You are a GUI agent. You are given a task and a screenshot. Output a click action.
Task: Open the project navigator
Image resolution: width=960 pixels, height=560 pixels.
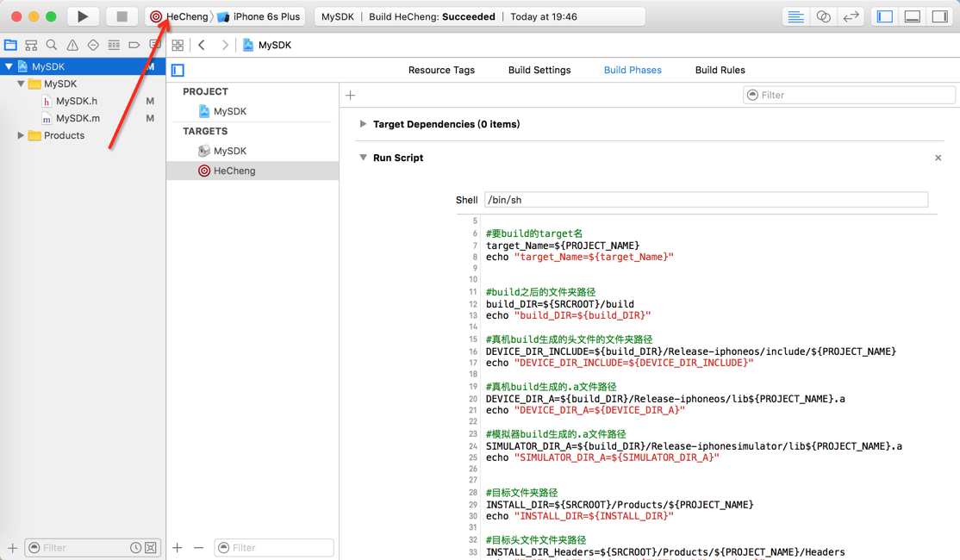point(10,45)
